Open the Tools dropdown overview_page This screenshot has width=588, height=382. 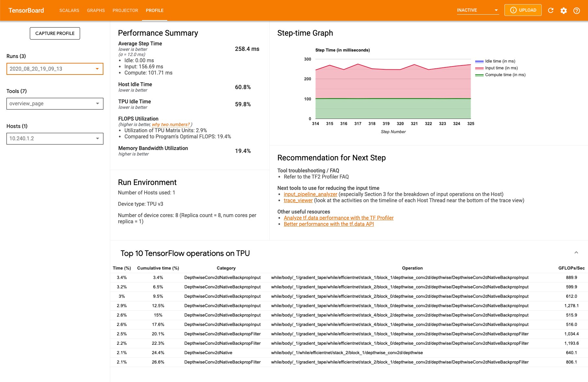coord(55,104)
